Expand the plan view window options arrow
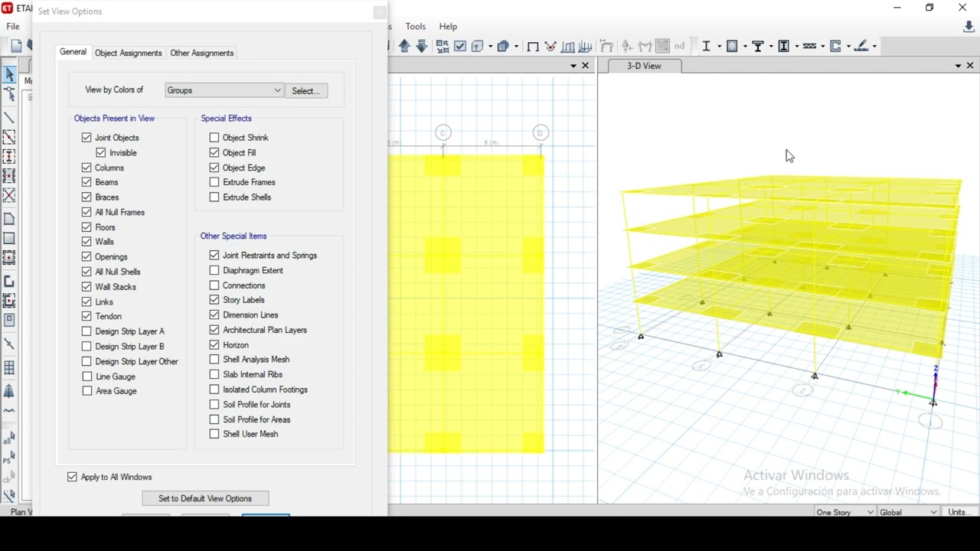 coord(573,66)
